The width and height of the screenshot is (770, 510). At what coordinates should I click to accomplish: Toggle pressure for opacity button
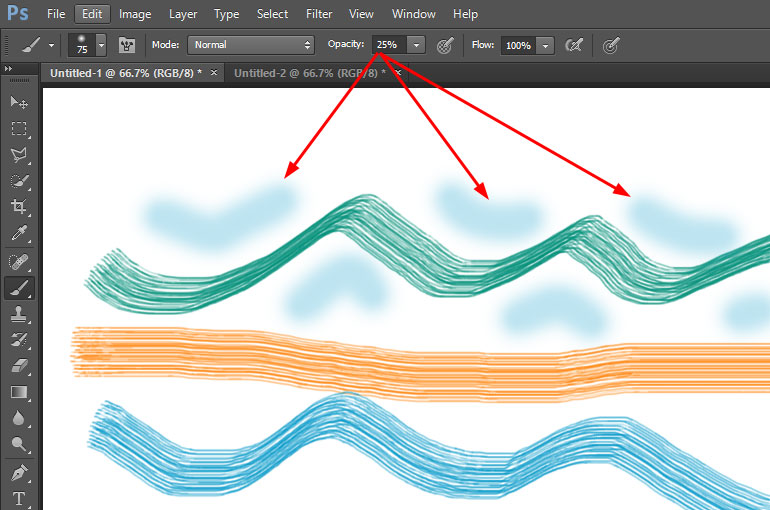click(x=445, y=46)
